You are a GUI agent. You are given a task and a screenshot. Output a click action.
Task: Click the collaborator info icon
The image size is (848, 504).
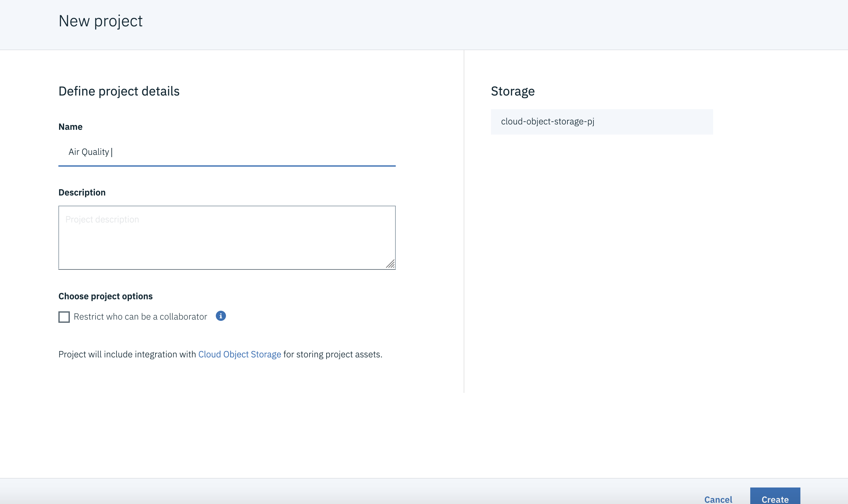[221, 316]
